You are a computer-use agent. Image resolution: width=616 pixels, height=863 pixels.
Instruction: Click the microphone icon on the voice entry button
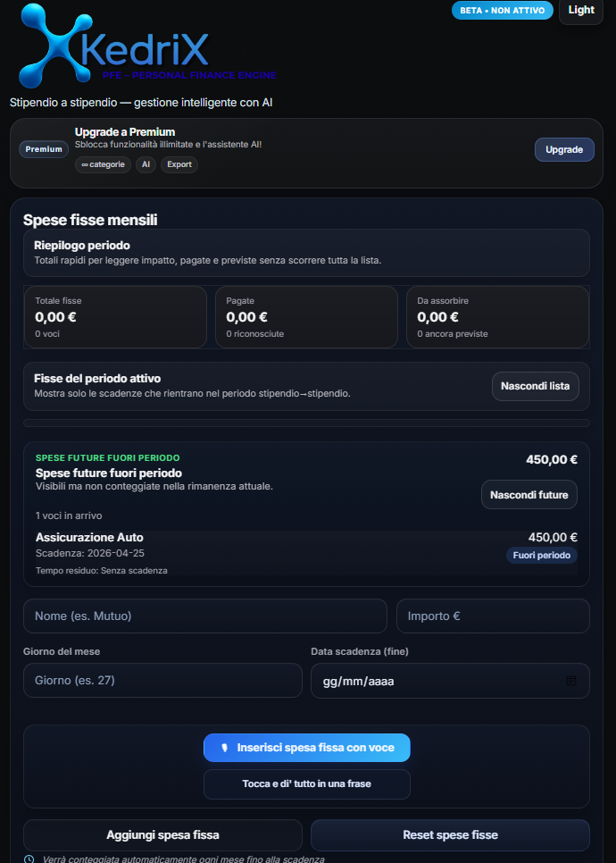point(226,748)
